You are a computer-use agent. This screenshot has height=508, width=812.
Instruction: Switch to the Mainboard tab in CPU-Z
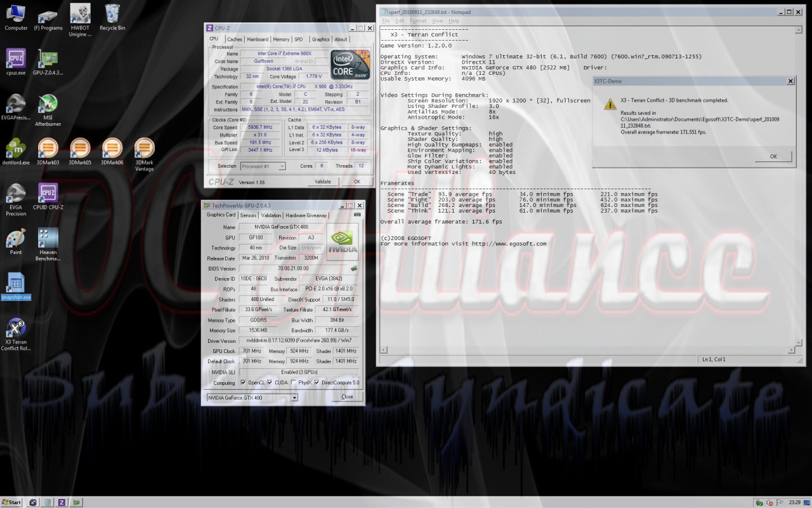[258, 39]
